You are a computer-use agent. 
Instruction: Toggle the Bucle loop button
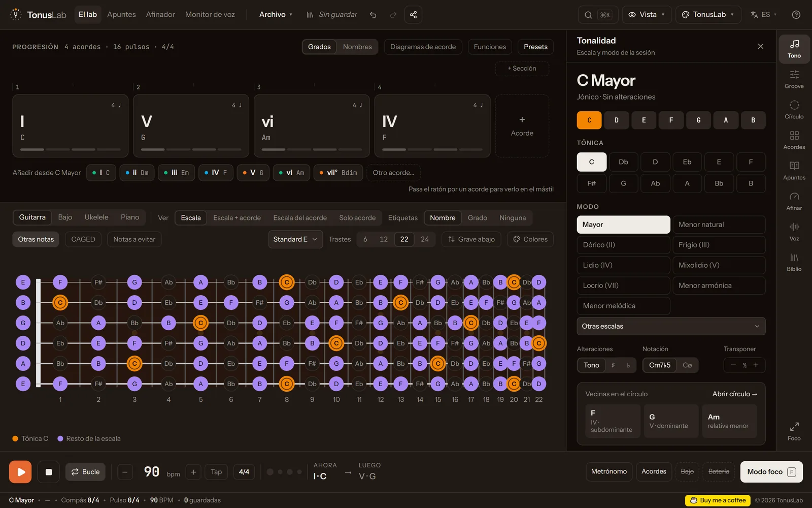(85, 472)
